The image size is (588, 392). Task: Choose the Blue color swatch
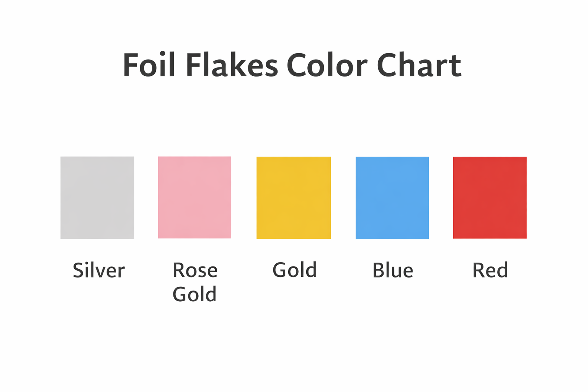pos(392,198)
